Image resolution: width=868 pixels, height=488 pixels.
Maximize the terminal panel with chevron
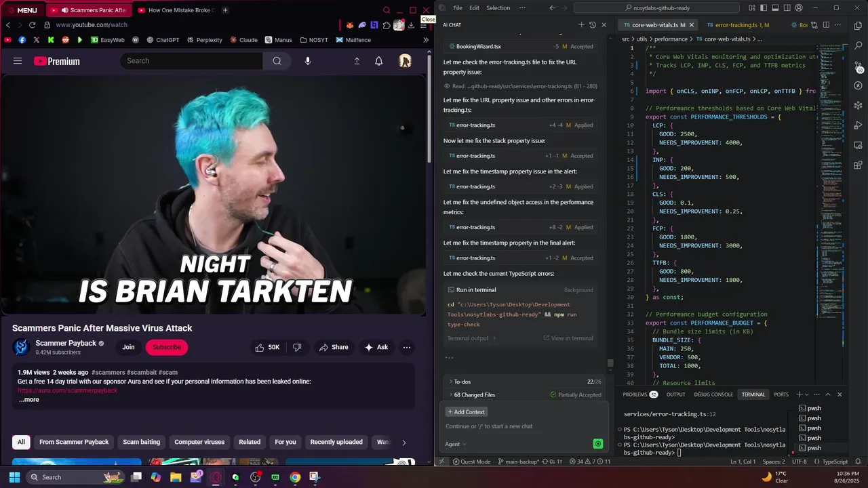828,394
